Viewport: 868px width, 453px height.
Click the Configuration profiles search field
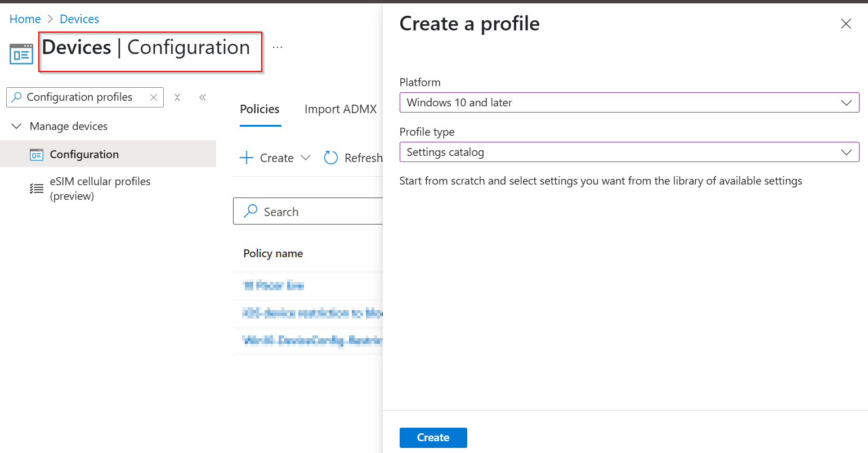(x=85, y=97)
